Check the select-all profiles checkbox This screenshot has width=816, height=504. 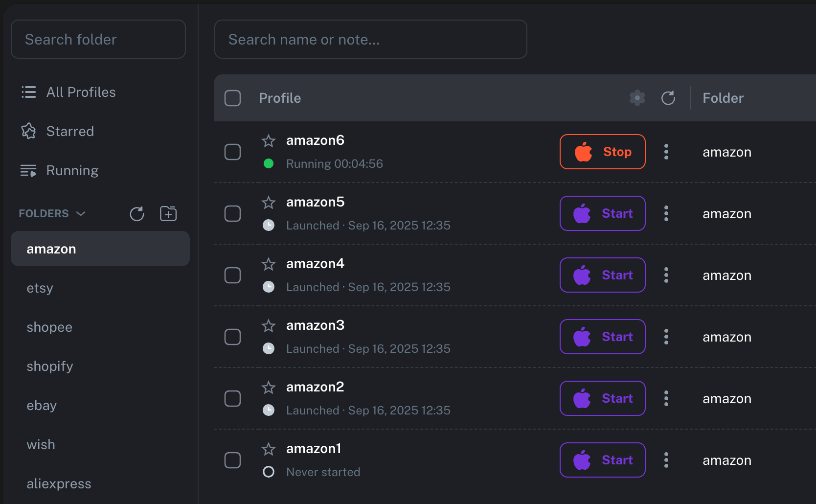pos(232,98)
